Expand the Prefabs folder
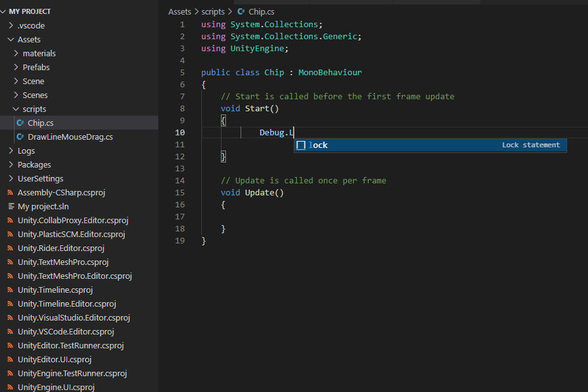This screenshot has width=588, height=392. 16,67
